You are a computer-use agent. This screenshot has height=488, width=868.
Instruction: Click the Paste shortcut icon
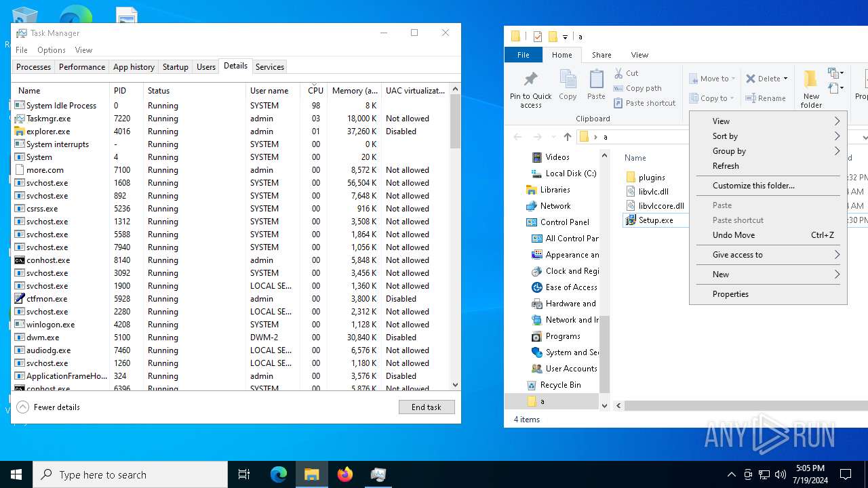point(618,103)
